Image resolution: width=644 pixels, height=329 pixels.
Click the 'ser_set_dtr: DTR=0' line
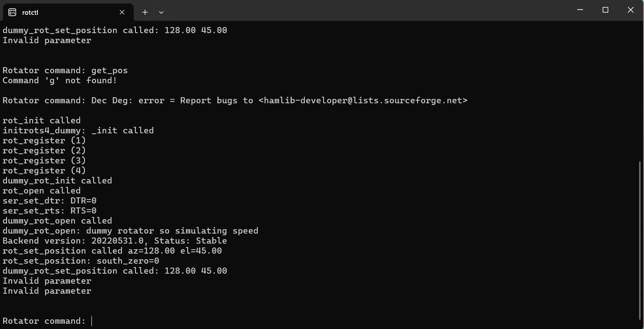point(50,201)
